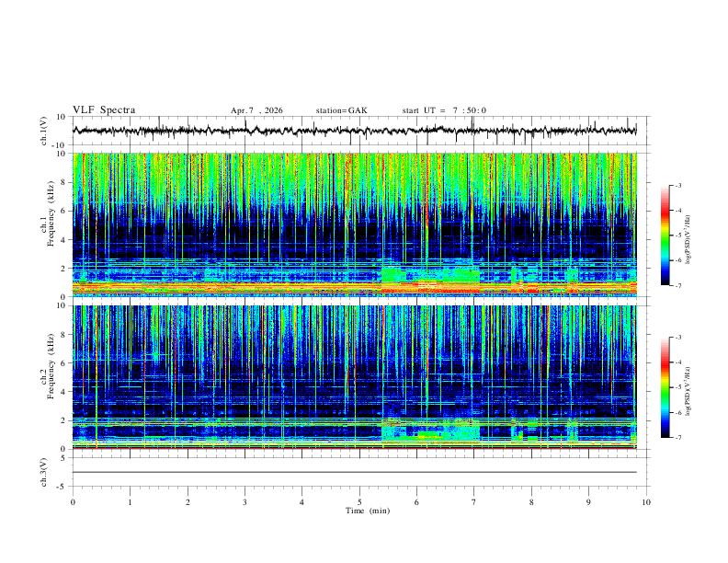Click the ch.1 spectrogram panel
Screen dimensions: 728x563
tap(355, 224)
